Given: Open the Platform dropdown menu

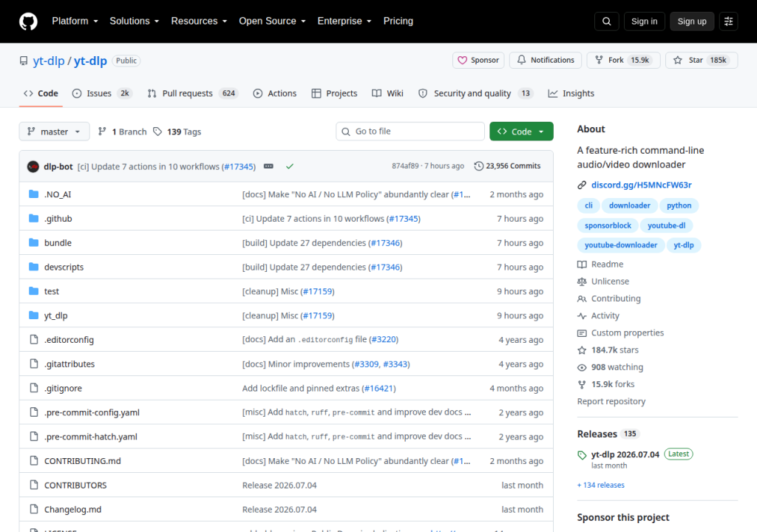Looking at the screenshot, I should point(75,21).
